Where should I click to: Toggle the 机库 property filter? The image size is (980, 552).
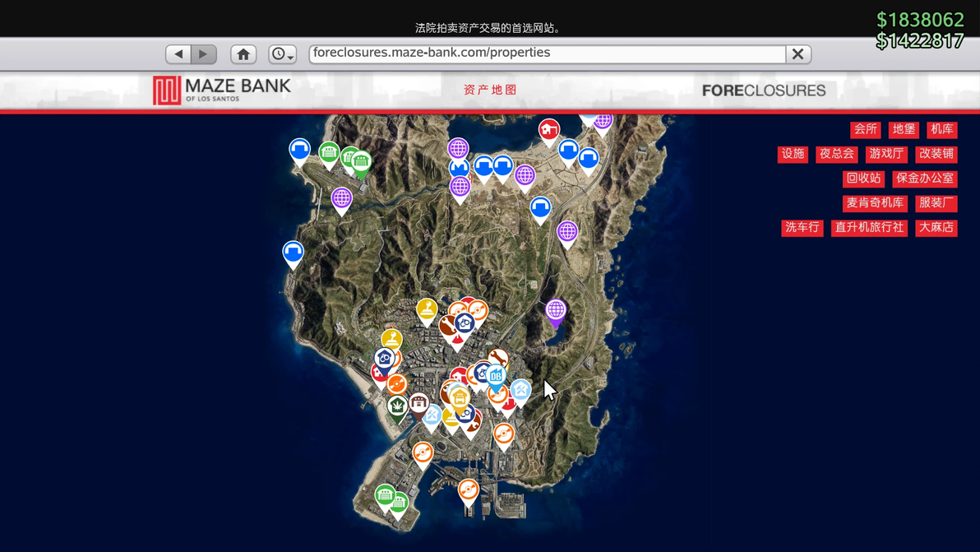[942, 129]
